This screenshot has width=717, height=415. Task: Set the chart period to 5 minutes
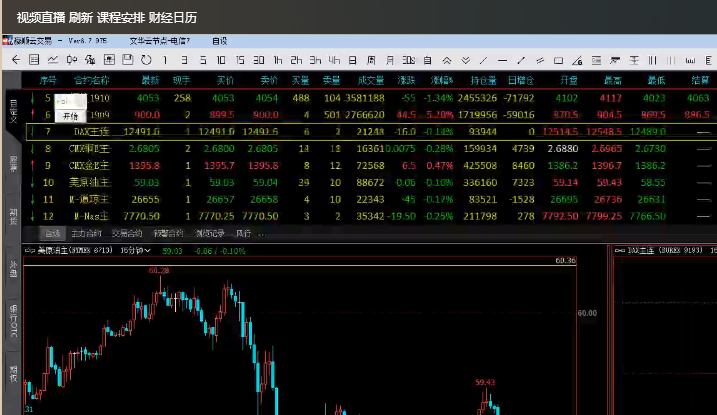[203, 60]
